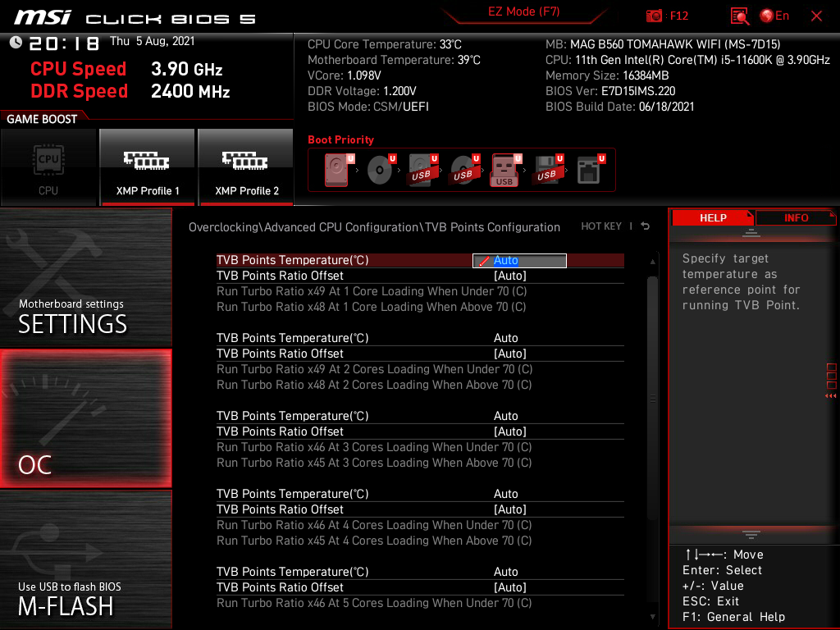The height and width of the screenshot is (630, 840).
Task: Click the breadcrumb path TVB Points Configuration
Action: click(492, 227)
